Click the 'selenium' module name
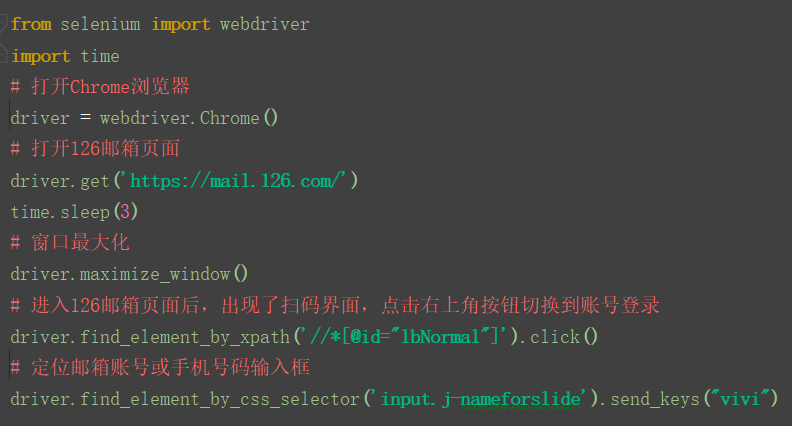 point(102,24)
